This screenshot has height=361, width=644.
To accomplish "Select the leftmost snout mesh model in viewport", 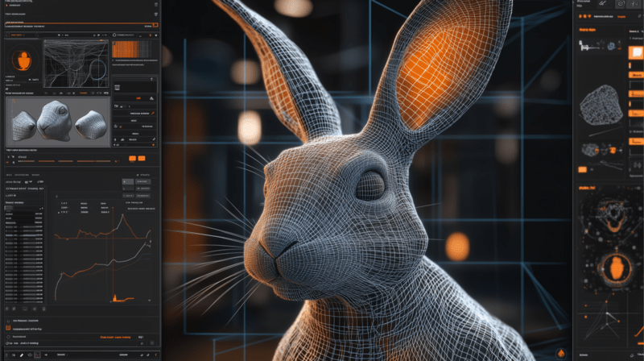I will (23, 126).
